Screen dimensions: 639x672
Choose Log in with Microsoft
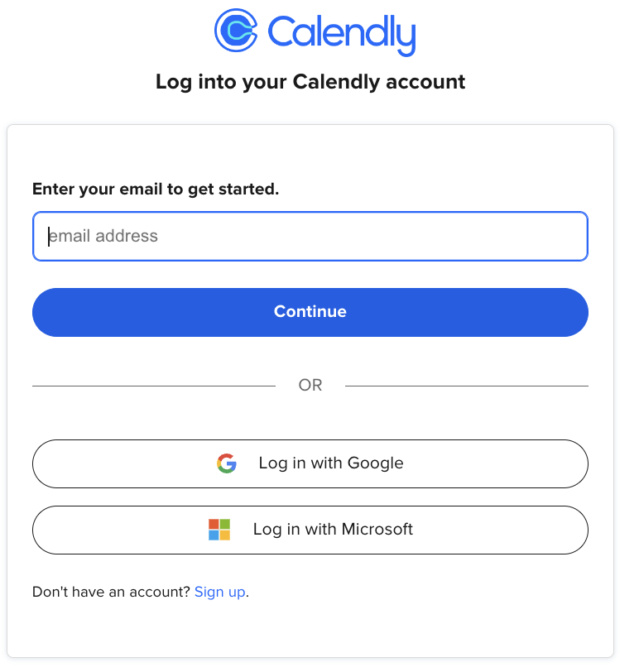click(310, 530)
